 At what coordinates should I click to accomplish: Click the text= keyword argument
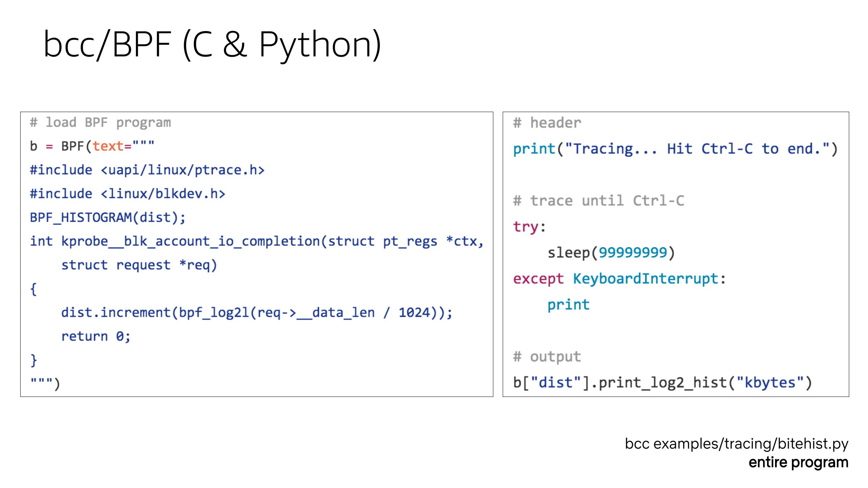112,146
